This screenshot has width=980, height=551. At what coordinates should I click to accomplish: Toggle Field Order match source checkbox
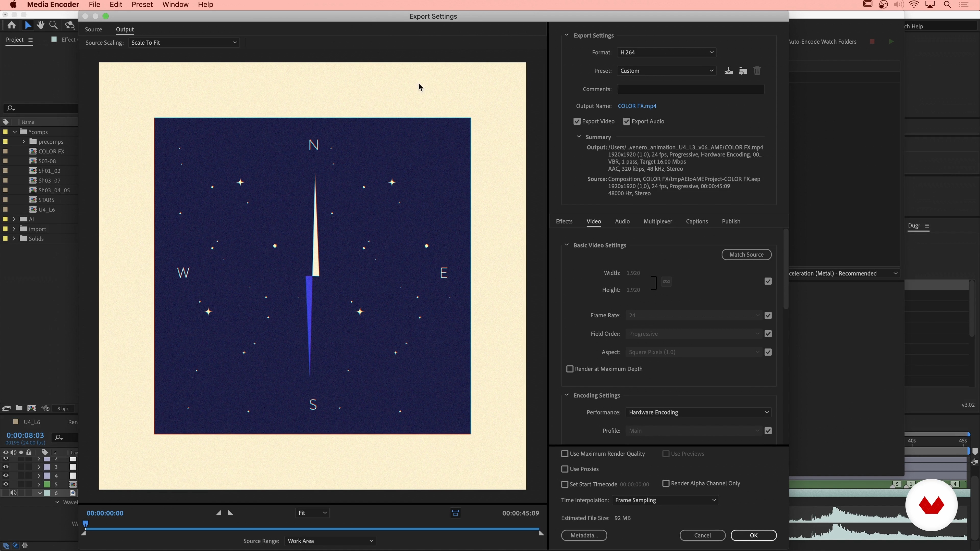click(x=768, y=334)
